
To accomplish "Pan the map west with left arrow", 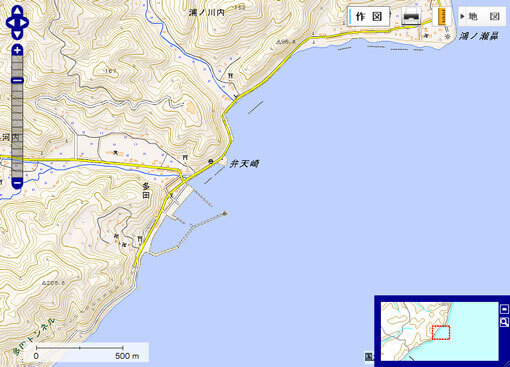I will (10, 23).
